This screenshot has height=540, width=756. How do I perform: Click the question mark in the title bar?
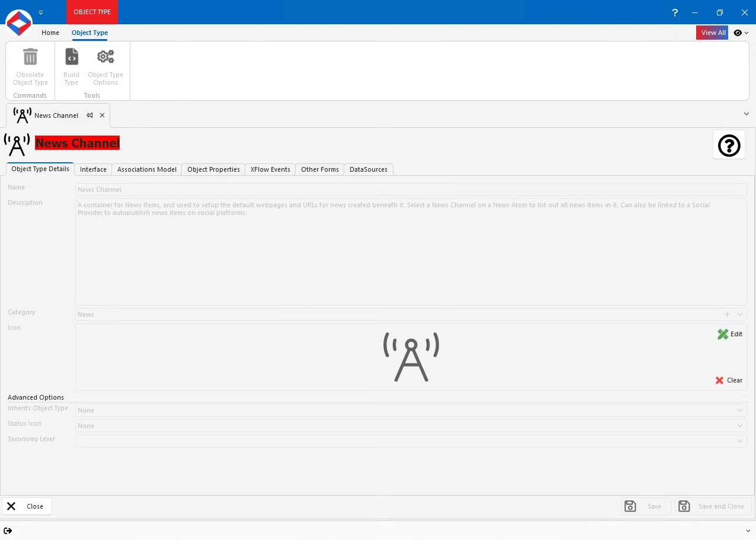[675, 12]
